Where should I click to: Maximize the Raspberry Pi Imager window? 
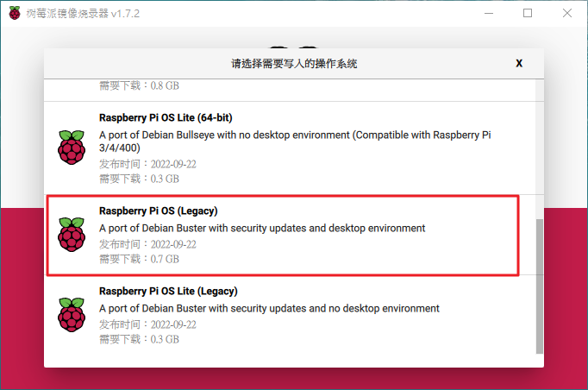coord(528,13)
